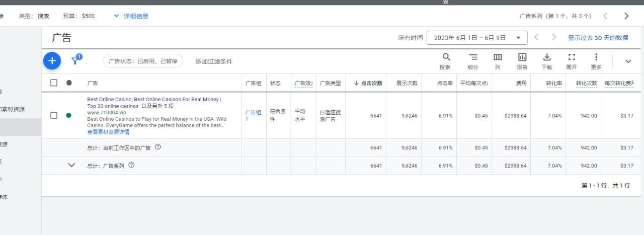Screen dimensions: 644x235
Task: Click the 报告 report icon
Action: pos(522,57)
